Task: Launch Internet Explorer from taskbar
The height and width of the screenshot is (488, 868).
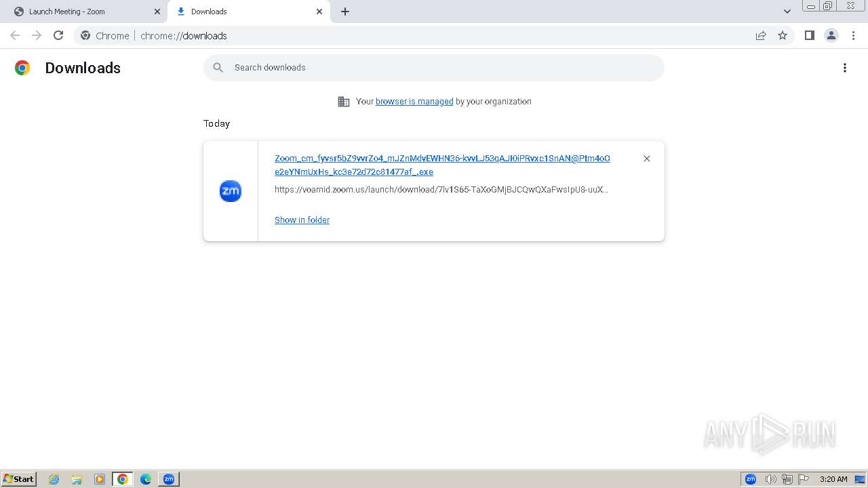Action: click(x=54, y=479)
